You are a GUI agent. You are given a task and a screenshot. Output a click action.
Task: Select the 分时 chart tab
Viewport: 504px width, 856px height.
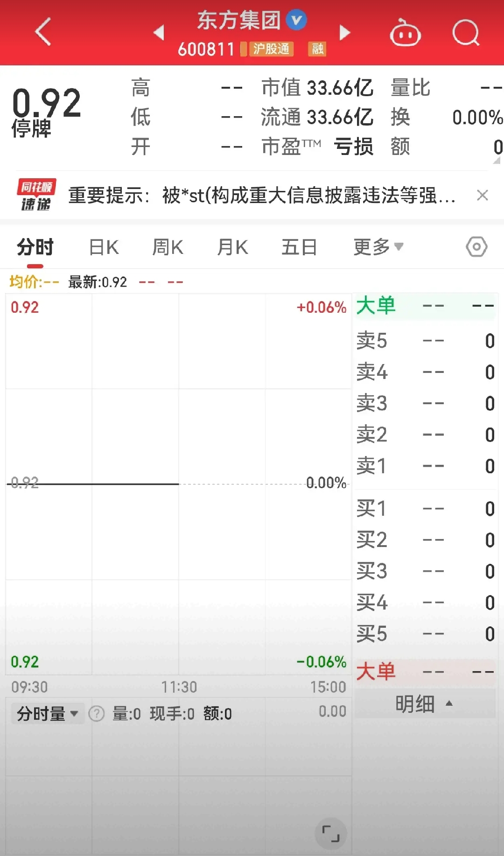pos(35,247)
